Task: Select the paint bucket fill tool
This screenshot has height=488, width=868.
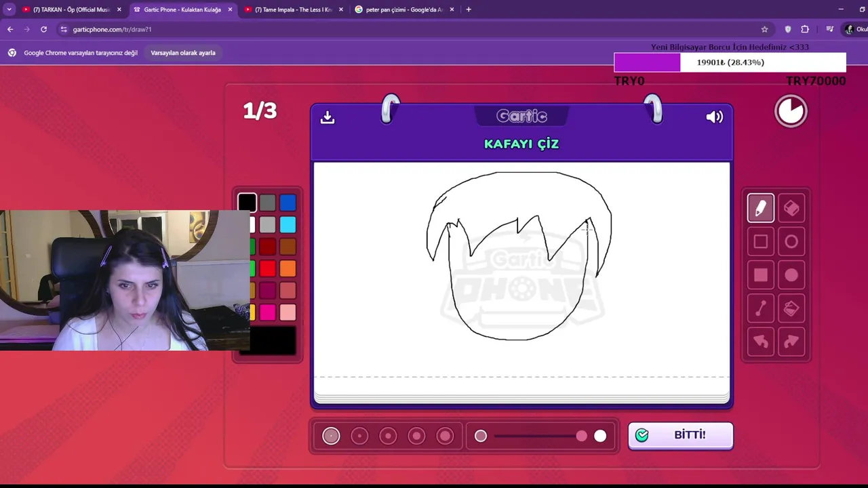Action: click(791, 308)
